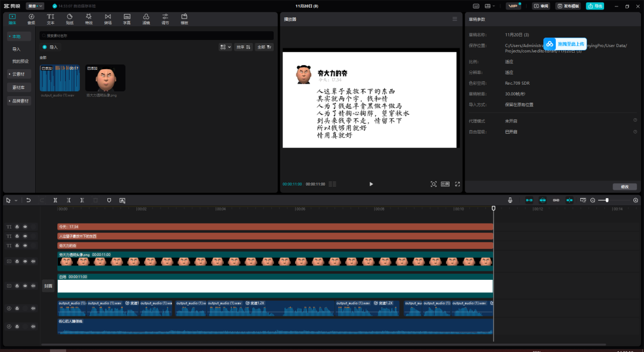Image resolution: width=644 pixels, height=352 pixels.
Task: Expand the 菜单 dropdown in title bar
Action: point(35,6)
